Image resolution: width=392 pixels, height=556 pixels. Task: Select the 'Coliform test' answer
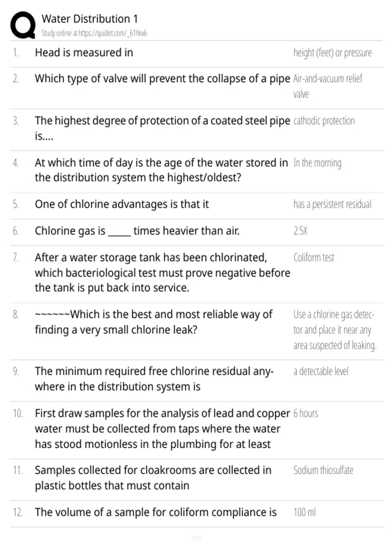pyautogui.click(x=314, y=258)
